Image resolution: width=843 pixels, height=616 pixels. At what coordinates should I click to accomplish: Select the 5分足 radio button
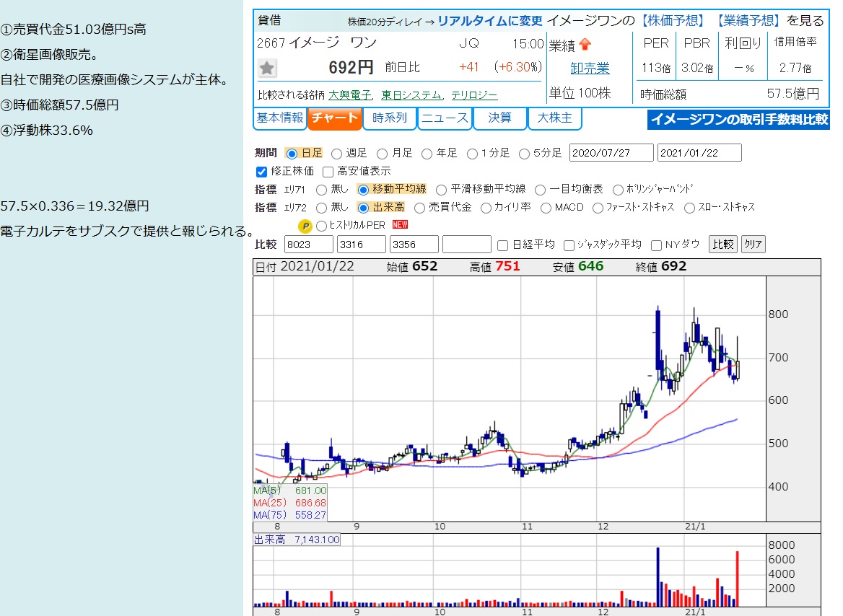524,154
